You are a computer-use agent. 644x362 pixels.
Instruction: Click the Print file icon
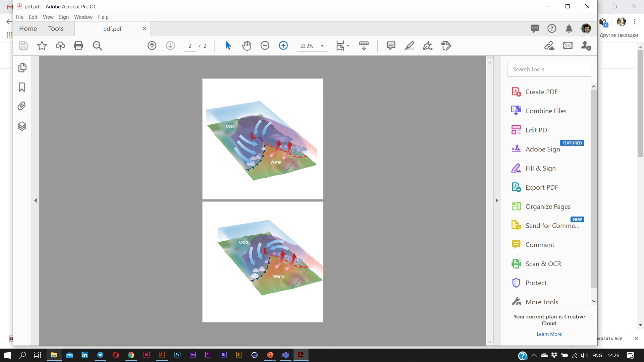[x=78, y=46]
